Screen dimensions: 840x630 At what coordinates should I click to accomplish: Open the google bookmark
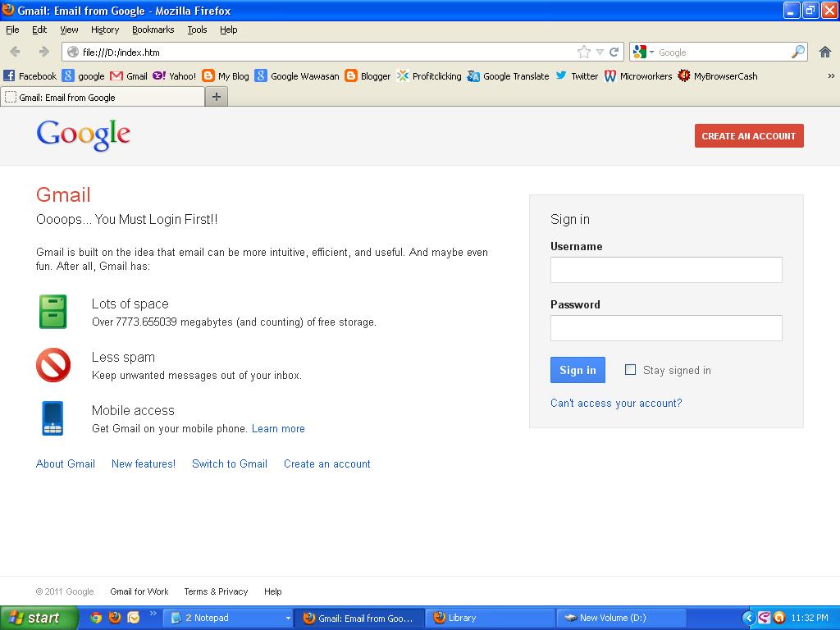(83, 76)
